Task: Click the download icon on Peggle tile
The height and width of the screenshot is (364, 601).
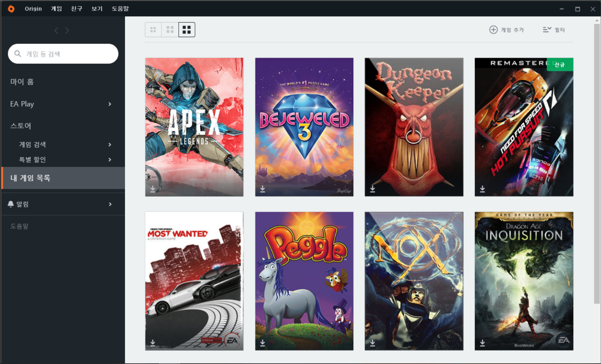Action: (263, 343)
